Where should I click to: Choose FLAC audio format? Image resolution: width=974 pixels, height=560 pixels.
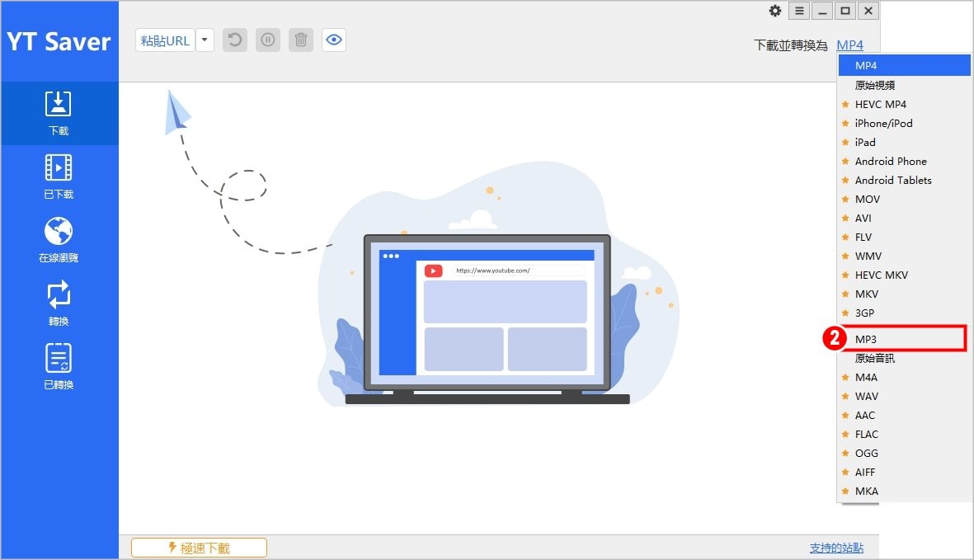coord(904,434)
